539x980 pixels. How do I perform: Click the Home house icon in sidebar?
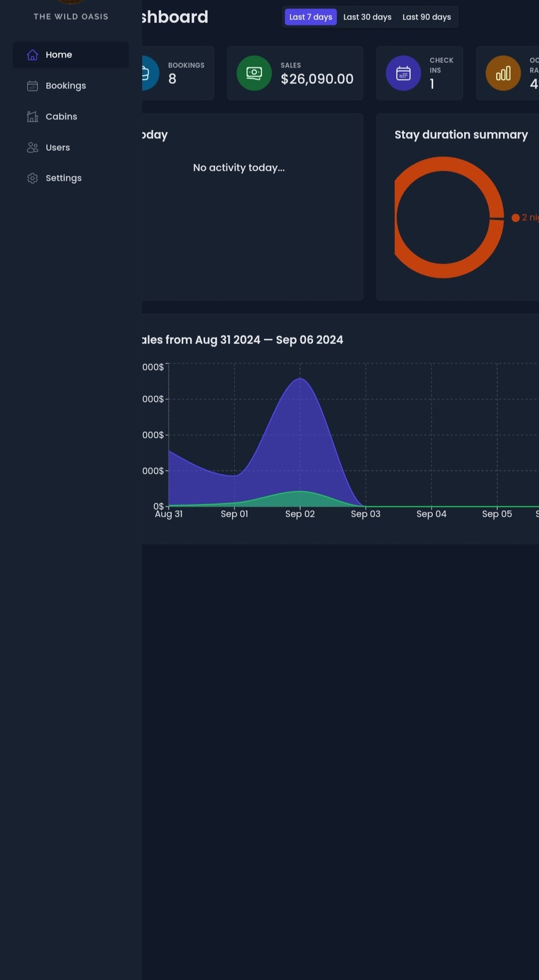pyautogui.click(x=33, y=55)
